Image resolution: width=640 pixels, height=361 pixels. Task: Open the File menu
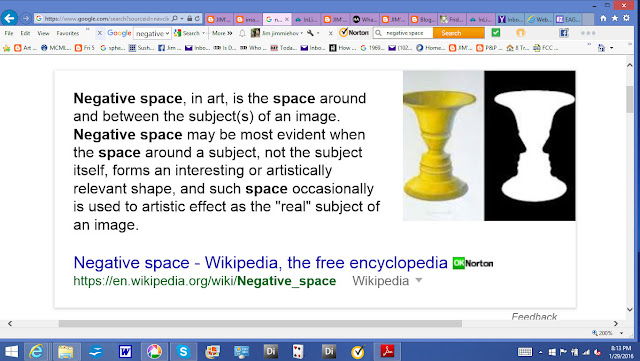(9, 33)
